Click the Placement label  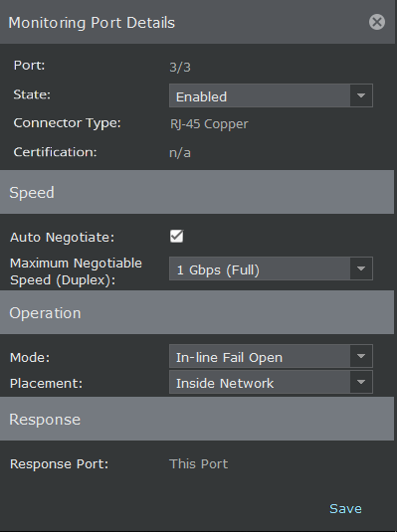(46, 384)
